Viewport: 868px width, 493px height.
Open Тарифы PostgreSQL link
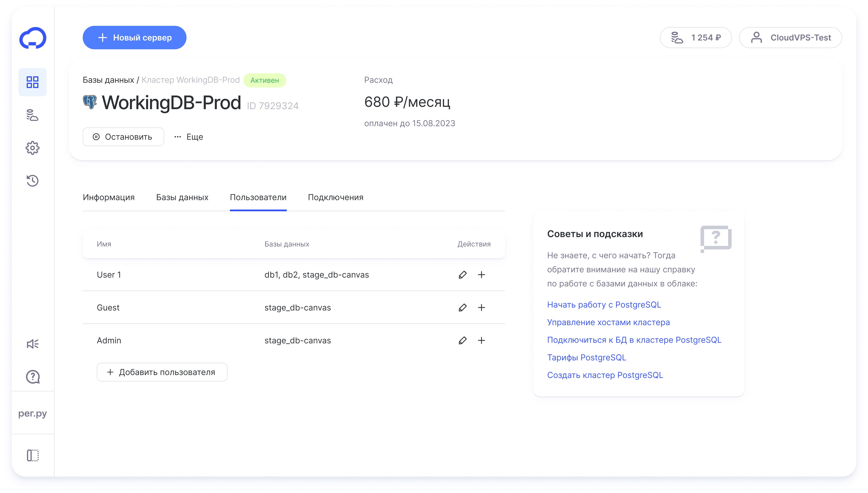tap(586, 357)
